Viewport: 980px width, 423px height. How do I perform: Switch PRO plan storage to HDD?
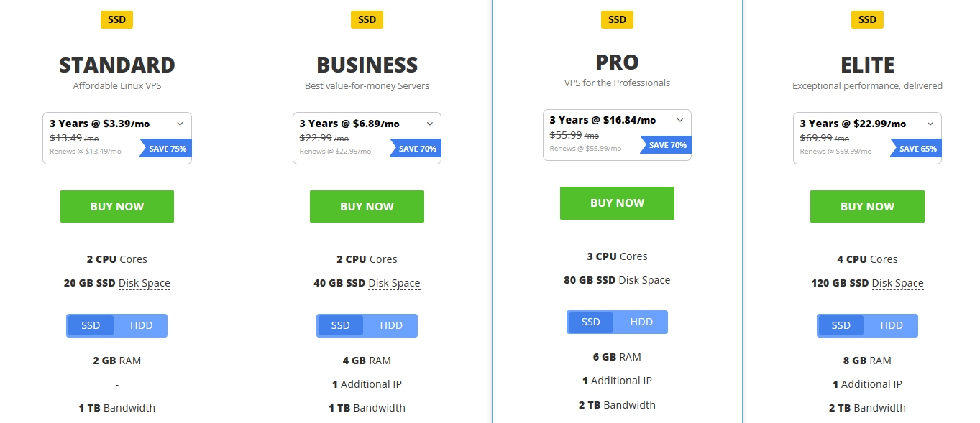[x=641, y=322]
